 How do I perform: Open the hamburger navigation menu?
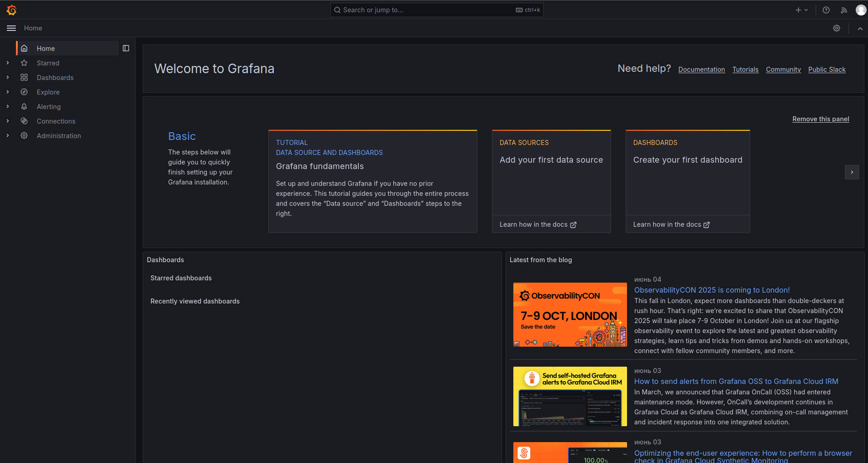click(11, 28)
